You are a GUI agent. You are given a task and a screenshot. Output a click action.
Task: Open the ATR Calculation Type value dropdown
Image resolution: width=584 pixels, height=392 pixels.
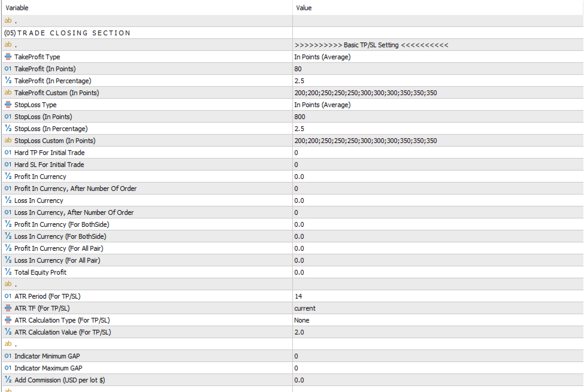click(x=437, y=320)
